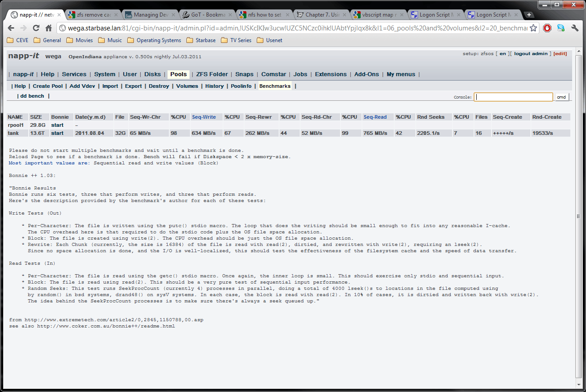Viewport: 586px width, 392px height.
Task: Open the General bookmarks folder
Action: click(47, 40)
